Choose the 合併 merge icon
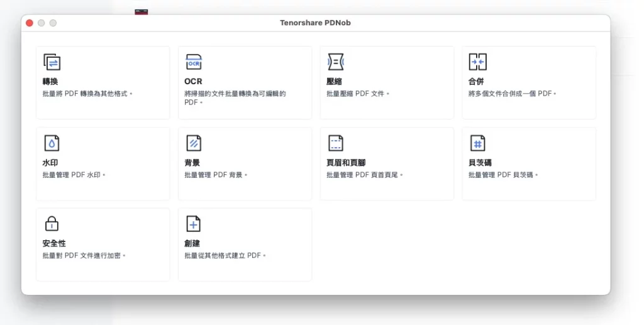 478,62
